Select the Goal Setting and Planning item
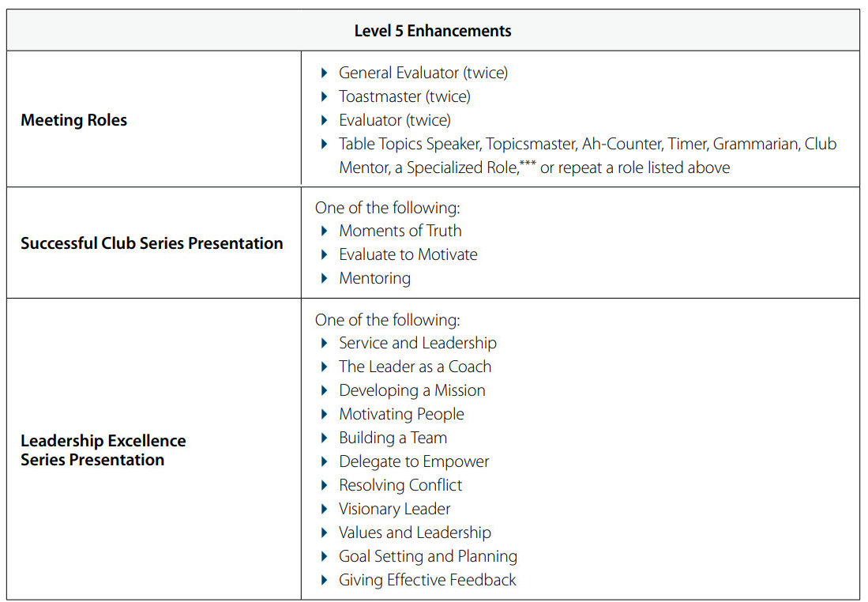Image resolution: width=868 pixels, height=602 pixels. (428, 556)
